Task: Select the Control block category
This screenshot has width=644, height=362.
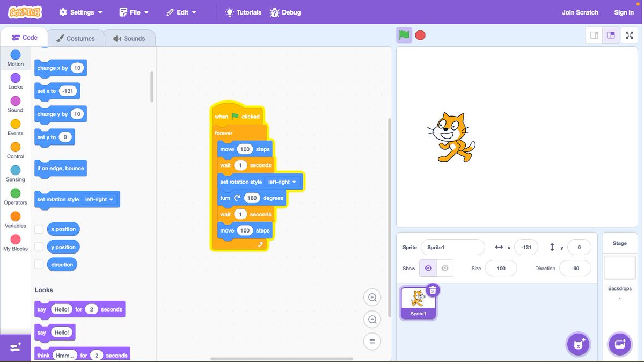Action: pyautogui.click(x=16, y=150)
